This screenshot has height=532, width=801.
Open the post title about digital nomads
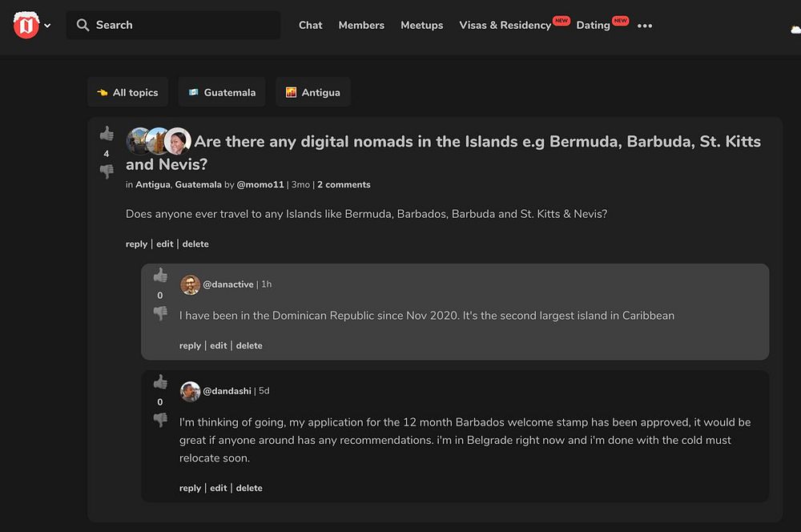click(x=444, y=152)
